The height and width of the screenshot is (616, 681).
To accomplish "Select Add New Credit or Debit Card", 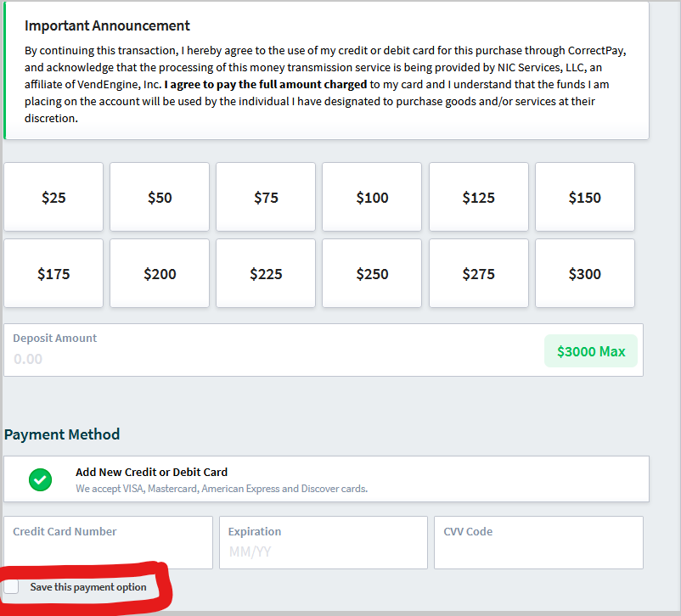I will click(151, 472).
